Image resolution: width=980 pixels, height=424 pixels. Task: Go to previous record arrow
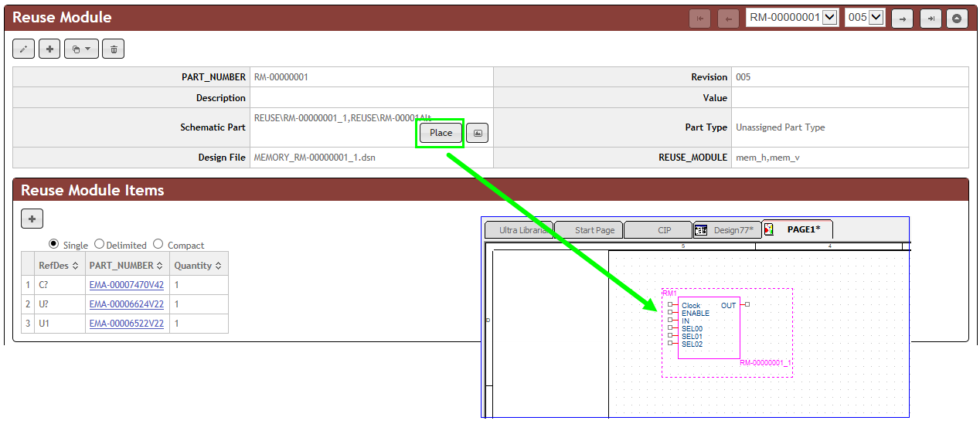tap(728, 19)
